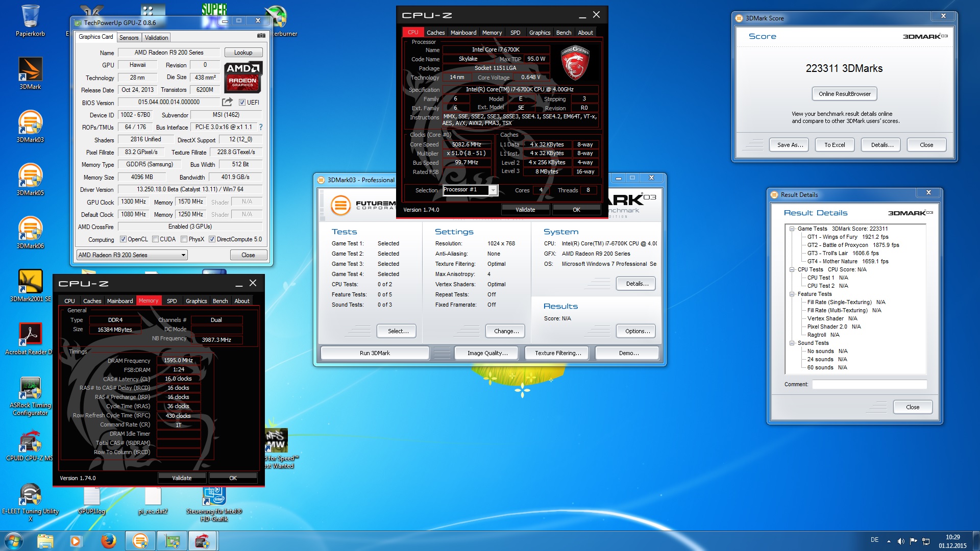Viewport: 980px width, 551px height.
Task: Open the Windows Start button
Action: pyautogui.click(x=14, y=541)
